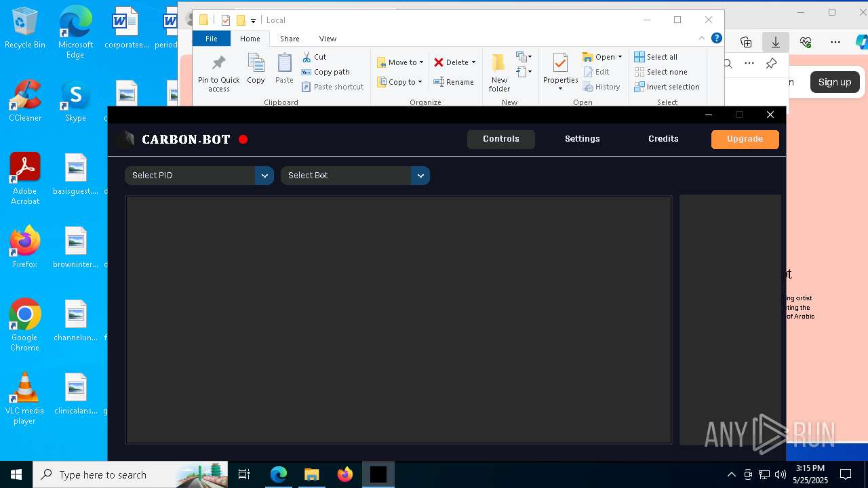The height and width of the screenshot is (488, 868).
Task: Select the View ribbon tab
Action: (328, 39)
